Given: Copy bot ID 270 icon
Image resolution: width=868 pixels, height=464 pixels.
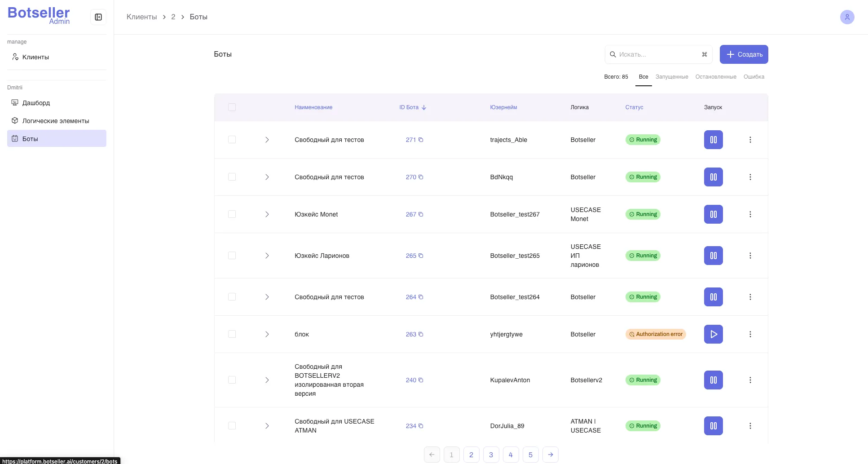Looking at the screenshot, I should pyautogui.click(x=421, y=177).
